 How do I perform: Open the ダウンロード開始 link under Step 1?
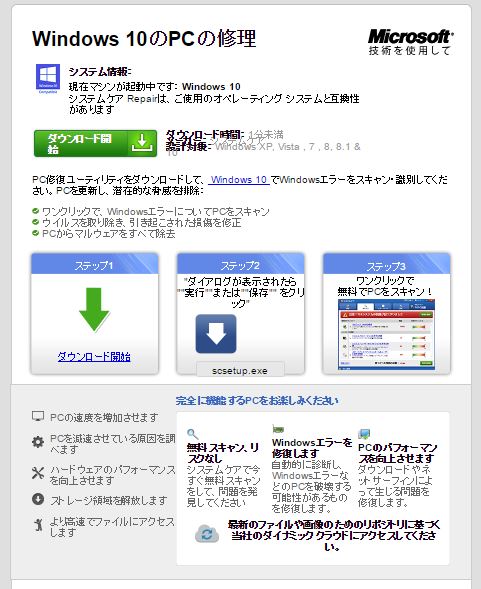point(94,356)
